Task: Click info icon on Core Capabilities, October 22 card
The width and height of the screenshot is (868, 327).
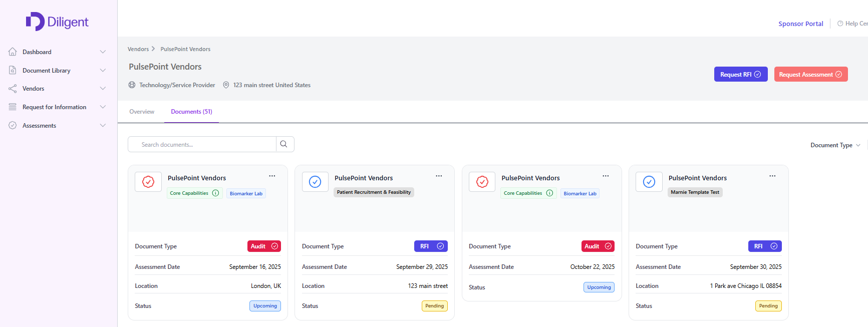Action: click(x=550, y=193)
